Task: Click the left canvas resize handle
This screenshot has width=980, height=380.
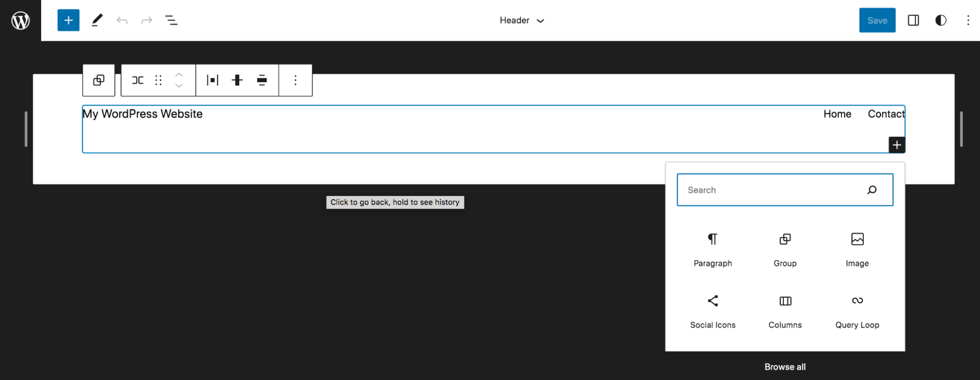Action: [26, 129]
